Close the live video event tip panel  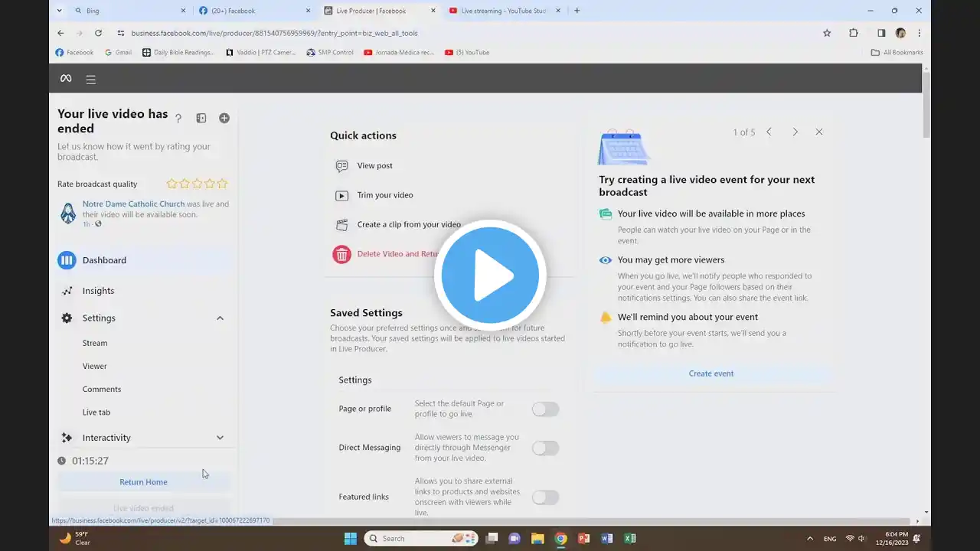tap(818, 132)
